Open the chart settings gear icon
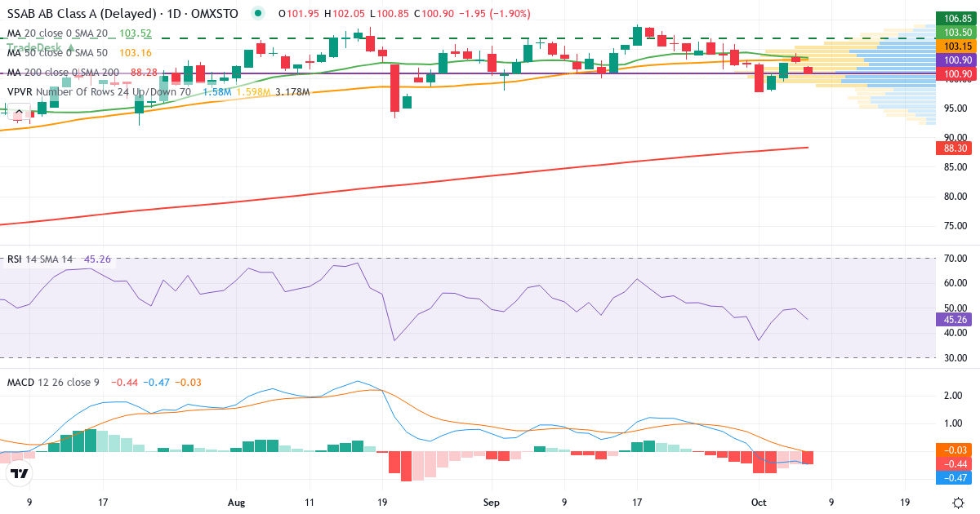 click(x=957, y=502)
